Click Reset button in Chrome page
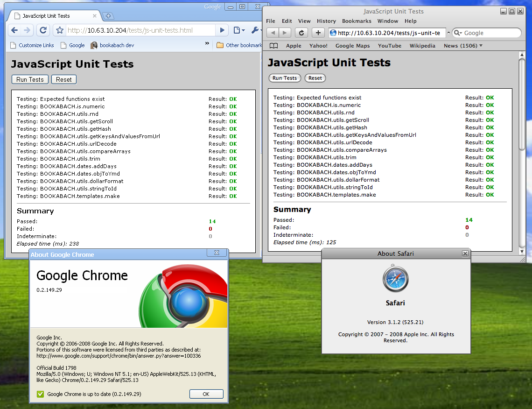 (x=64, y=79)
